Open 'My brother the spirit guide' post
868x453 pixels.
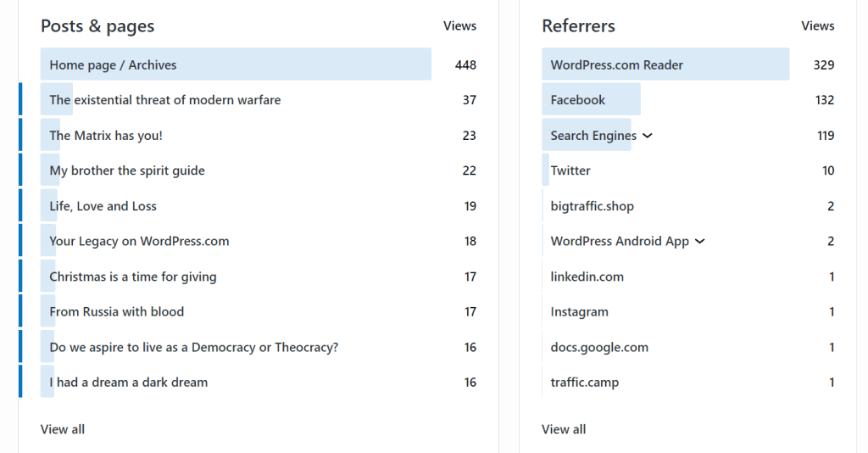pyautogui.click(x=127, y=171)
